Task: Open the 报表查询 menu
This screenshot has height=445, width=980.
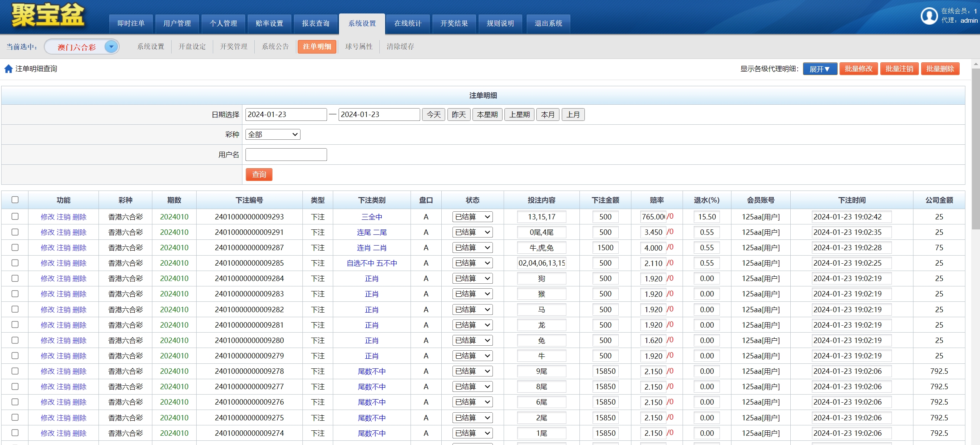Action: 316,24
